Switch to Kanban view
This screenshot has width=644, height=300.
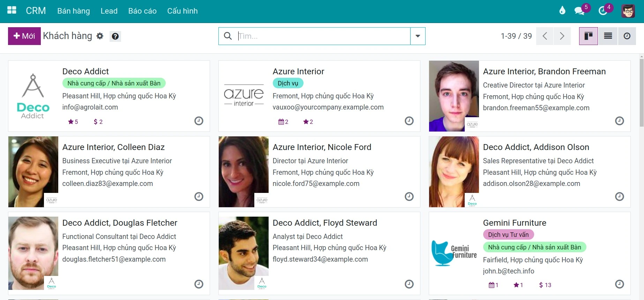pyautogui.click(x=589, y=36)
